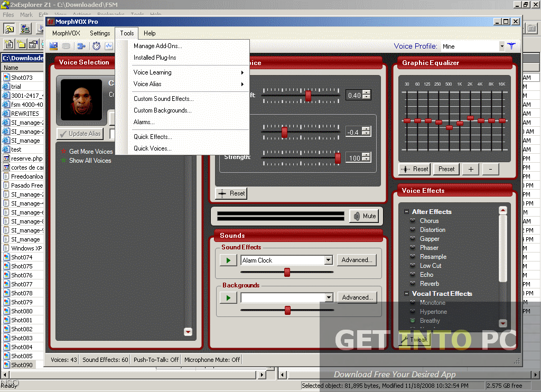Collapse the After Effects group
The width and height of the screenshot is (541, 392).
click(x=406, y=211)
